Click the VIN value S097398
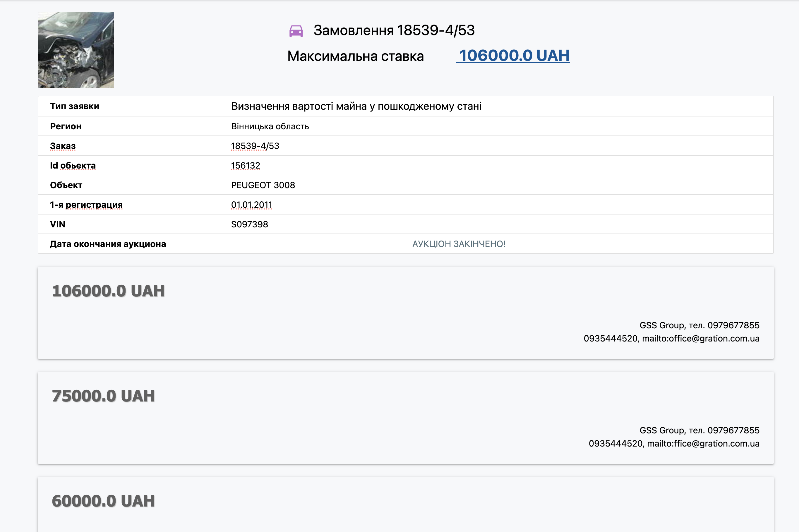Image resolution: width=799 pixels, height=532 pixels. (x=249, y=224)
